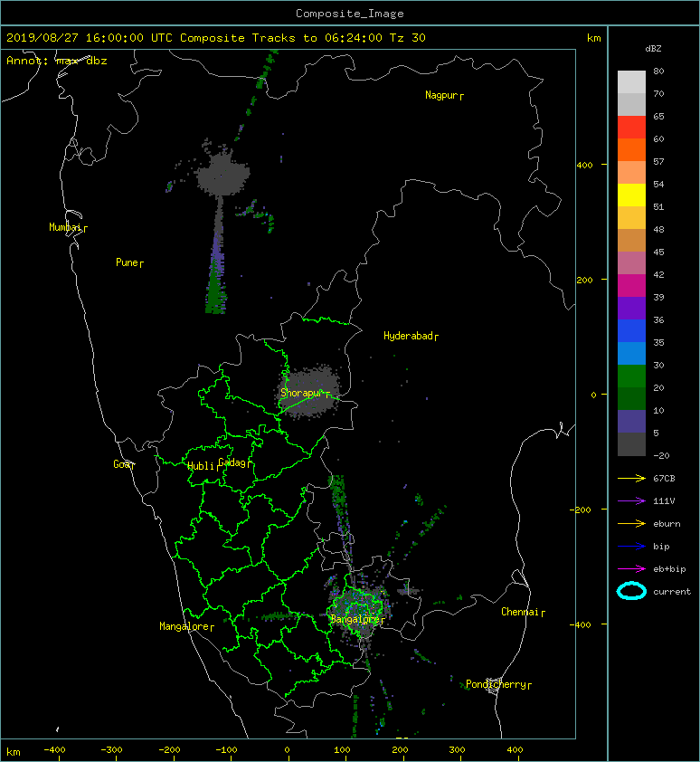This screenshot has width=700, height=762.
Task: Select the indigo swatch between 10 and 5
Action: [631, 422]
